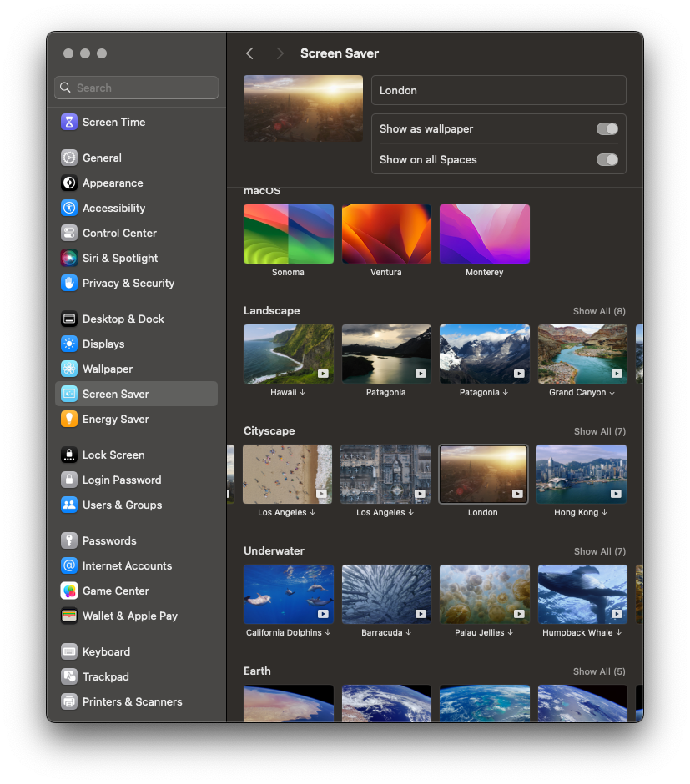Select the London cityscape thumbnail
This screenshot has width=690, height=784.
coord(483,474)
